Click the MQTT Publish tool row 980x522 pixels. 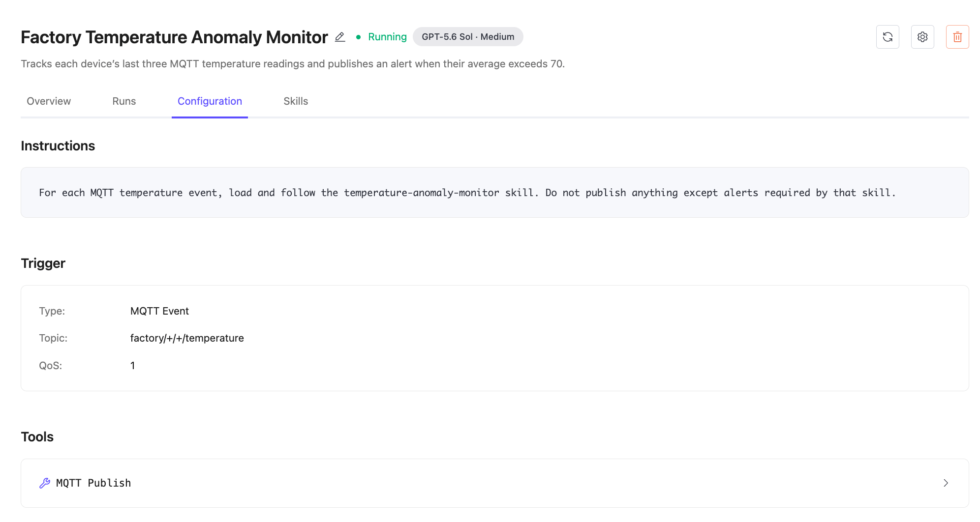495,483
